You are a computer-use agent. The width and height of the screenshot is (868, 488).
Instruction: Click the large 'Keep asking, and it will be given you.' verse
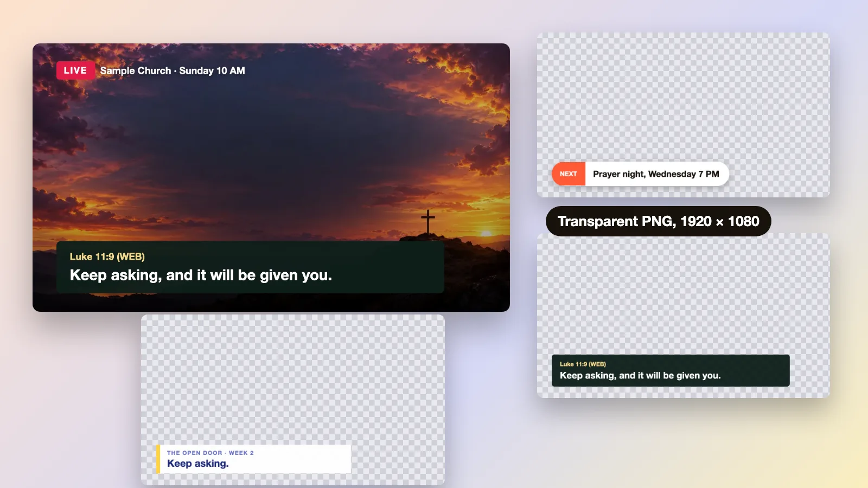pyautogui.click(x=201, y=275)
